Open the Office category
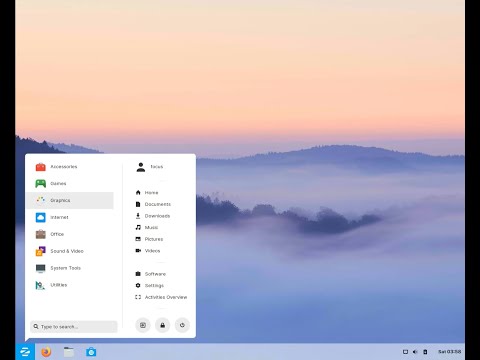 [x=70, y=234]
